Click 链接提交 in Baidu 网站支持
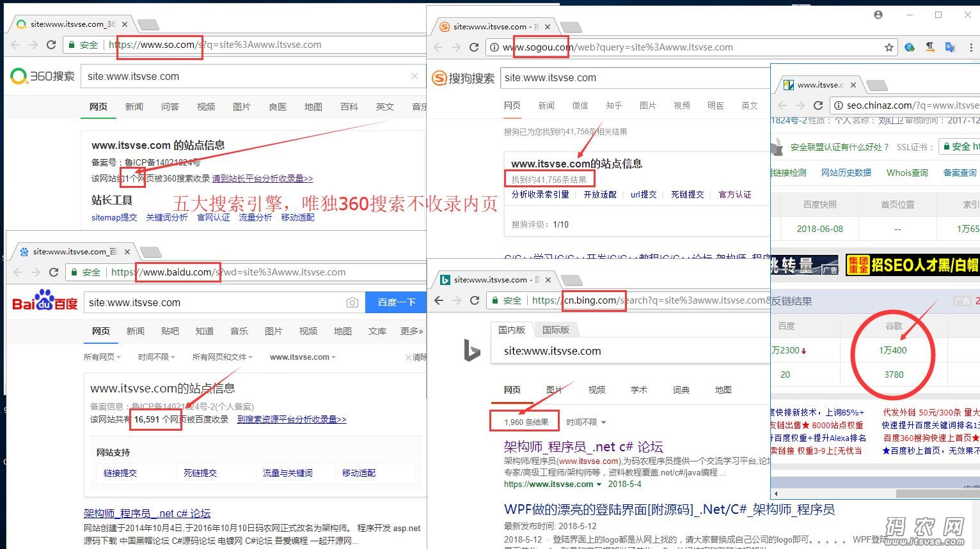The height and width of the screenshot is (549, 980). click(120, 473)
